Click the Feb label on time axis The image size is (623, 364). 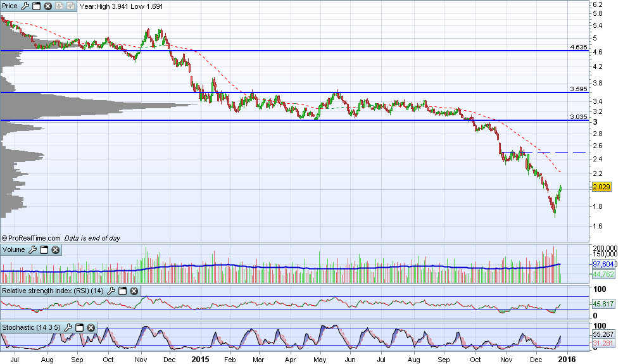click(x=230, y=360)
